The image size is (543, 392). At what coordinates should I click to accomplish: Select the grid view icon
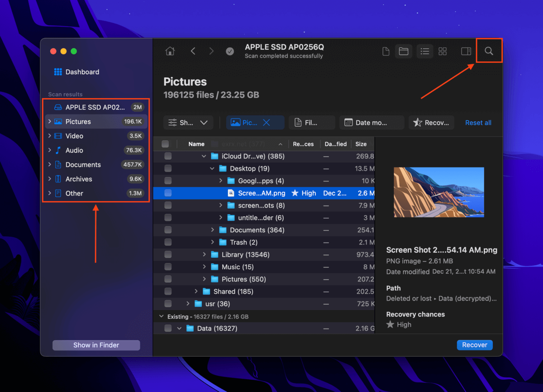(x=443, y=52)
